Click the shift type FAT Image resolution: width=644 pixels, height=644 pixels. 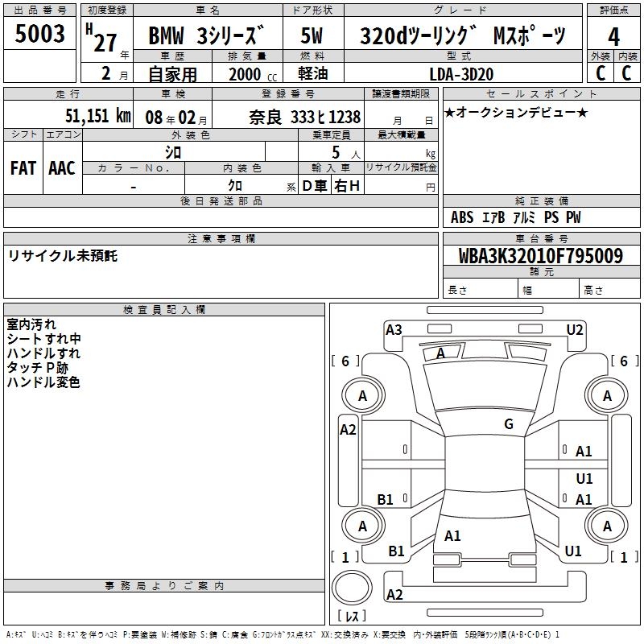(x=23, y=167)
